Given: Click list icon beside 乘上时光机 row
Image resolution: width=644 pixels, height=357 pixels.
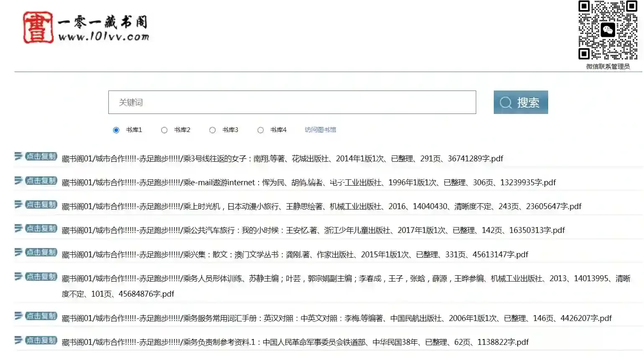Looking at the screenshot, I should click(x=18, y=204).
